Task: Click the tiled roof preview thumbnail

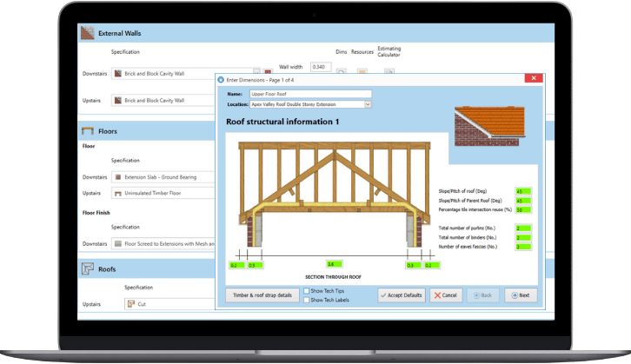Action: [489, 126]
